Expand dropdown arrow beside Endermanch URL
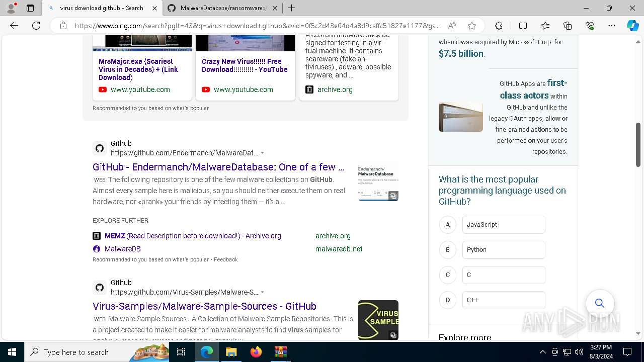Screen dimensions: 644x362 click(262, 153)
